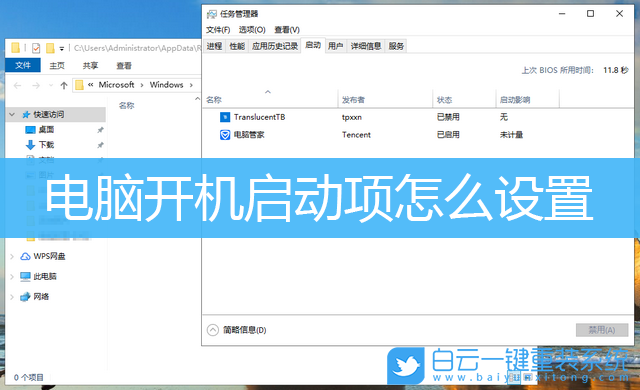640x390 pixels.
Task: Open 下载 in navigation pane
Action: tap(46, 145)
